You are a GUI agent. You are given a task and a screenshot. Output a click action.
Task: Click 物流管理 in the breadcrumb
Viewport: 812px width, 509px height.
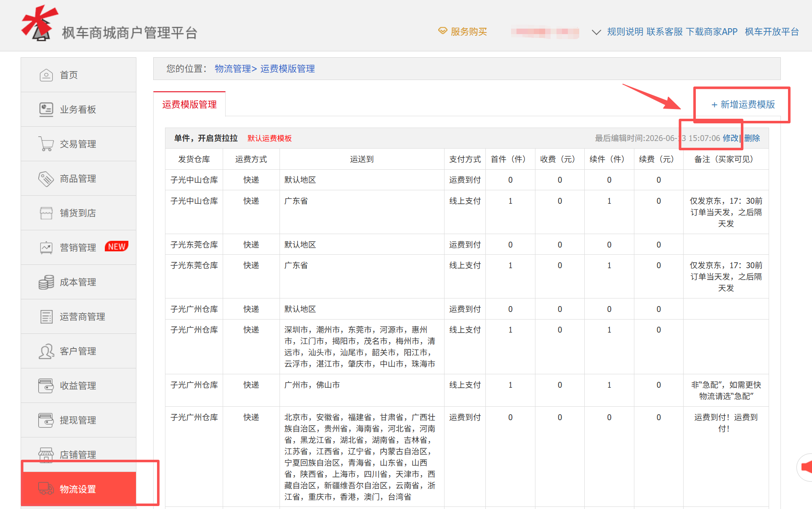click(233, 69)
